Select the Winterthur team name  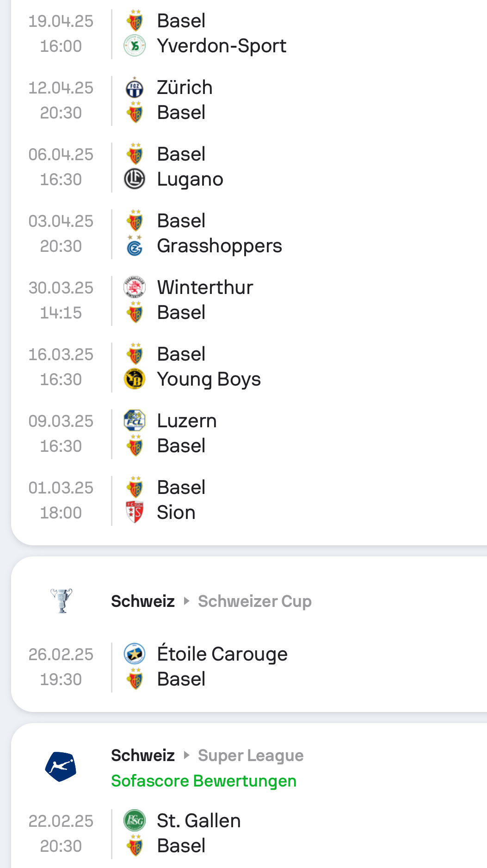pos(205,287)
